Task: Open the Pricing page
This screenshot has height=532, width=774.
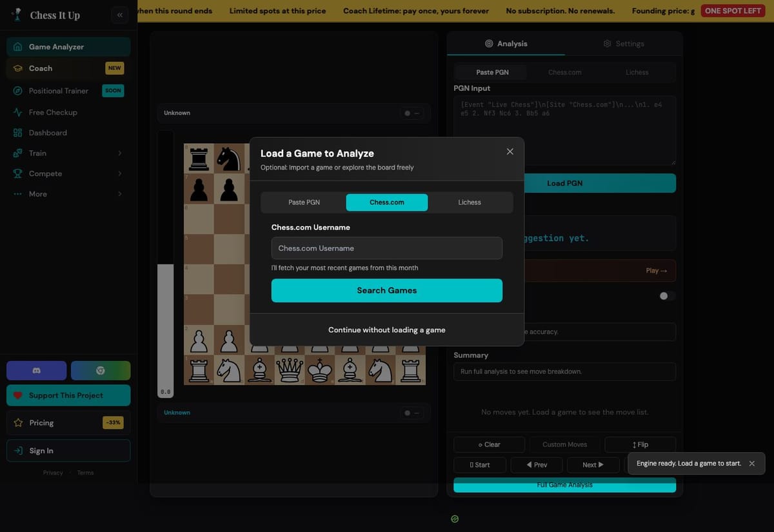Action: (68, 423)
